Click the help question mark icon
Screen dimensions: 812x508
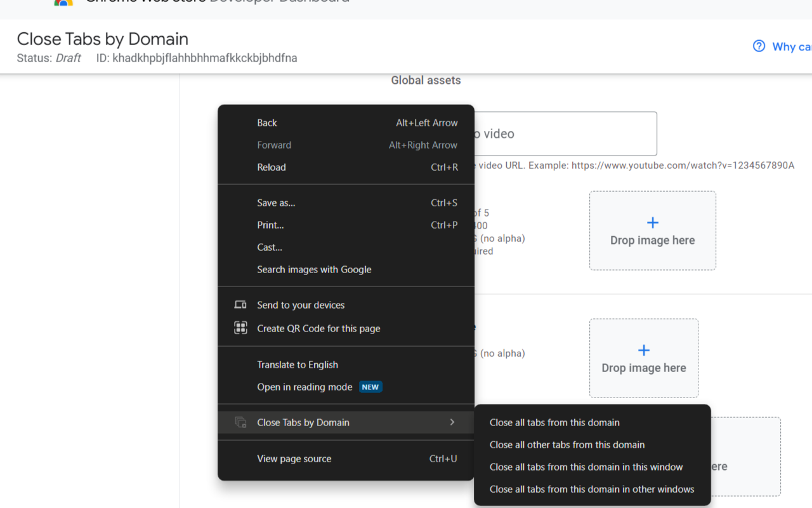pos(759,46)
